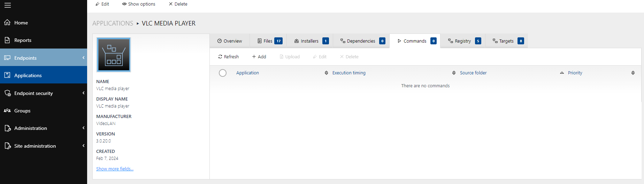The height and width of the screenshot is (184, 644).
Task: Click the VLC application thumbnail image
Action: click(114, 55)
